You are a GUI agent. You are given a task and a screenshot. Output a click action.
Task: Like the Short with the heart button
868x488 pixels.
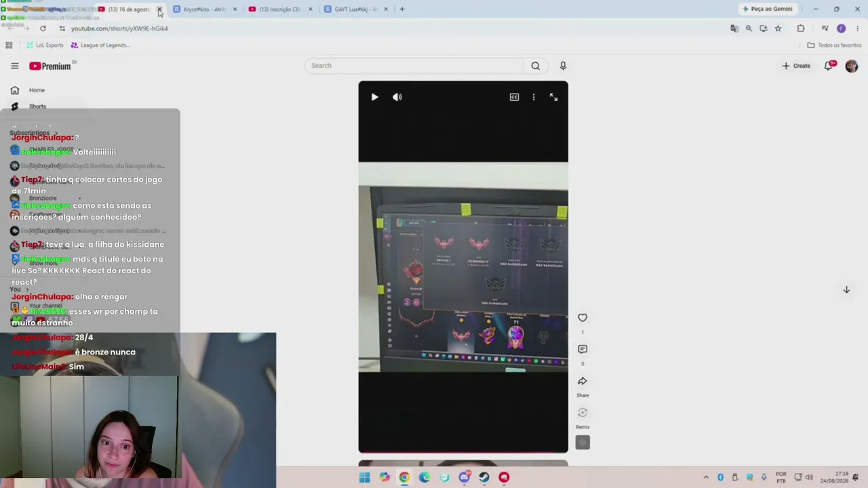(583, 318)
